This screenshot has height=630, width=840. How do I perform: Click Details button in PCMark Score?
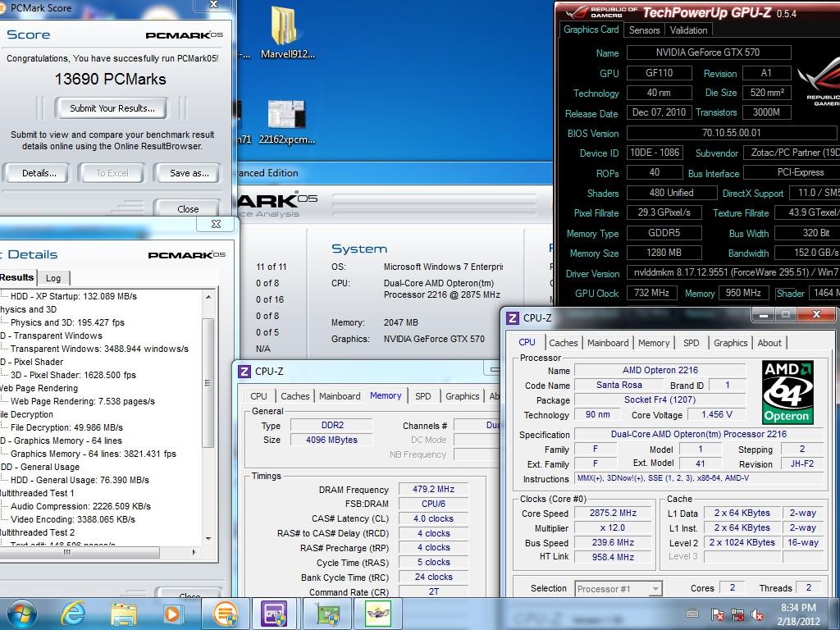(39, 173)
